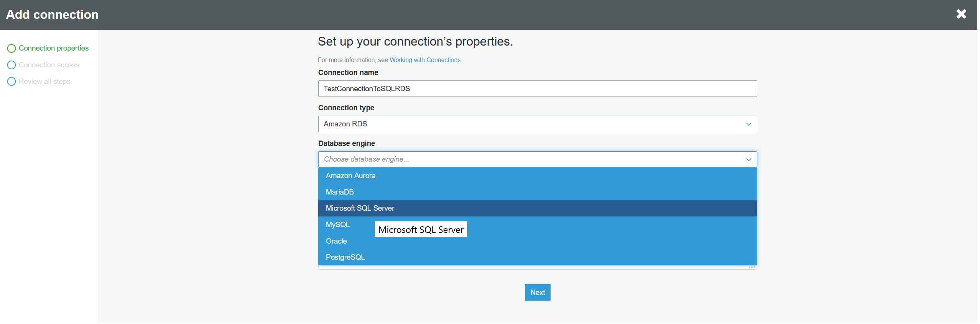
Task: Go to the Connection access step
Action: pyautogui.click(x=49, y=65)
